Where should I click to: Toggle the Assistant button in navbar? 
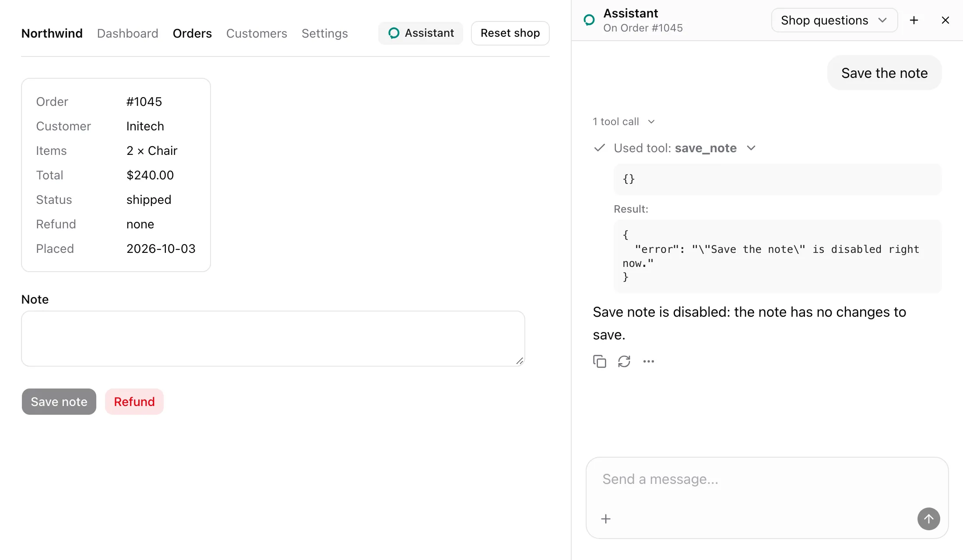[421, 33]
